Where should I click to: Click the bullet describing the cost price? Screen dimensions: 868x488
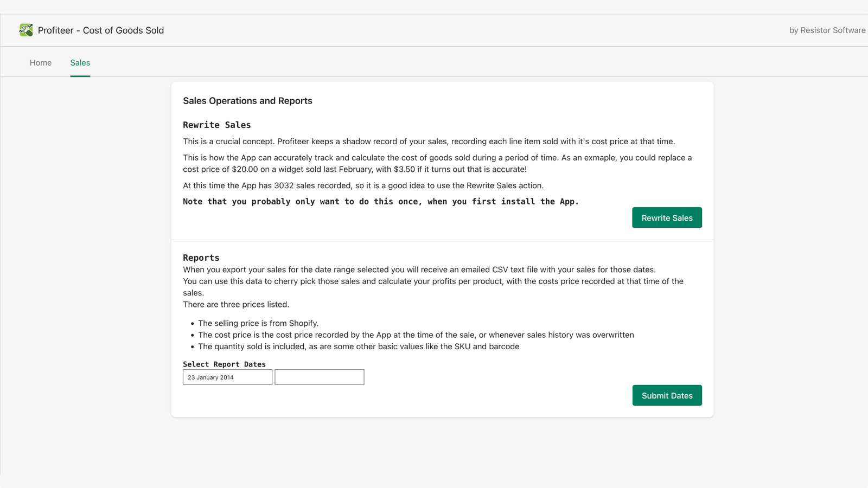click(416, 335)
